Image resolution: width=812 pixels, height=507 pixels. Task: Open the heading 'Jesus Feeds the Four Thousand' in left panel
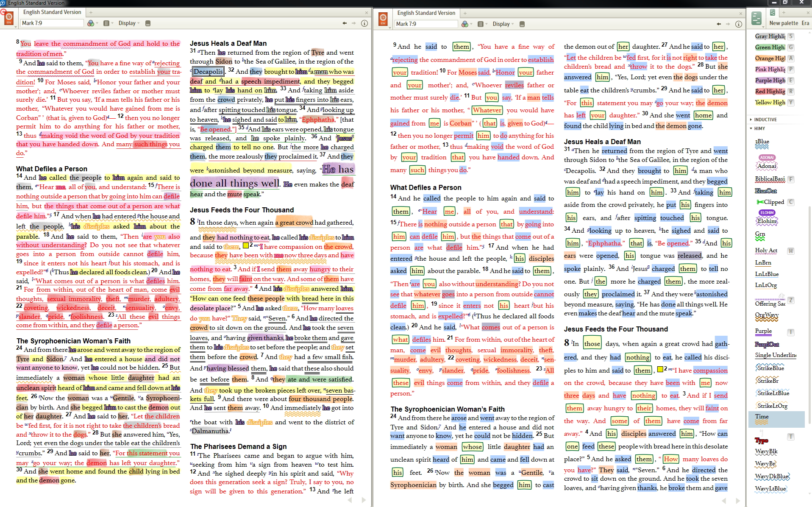242,210
